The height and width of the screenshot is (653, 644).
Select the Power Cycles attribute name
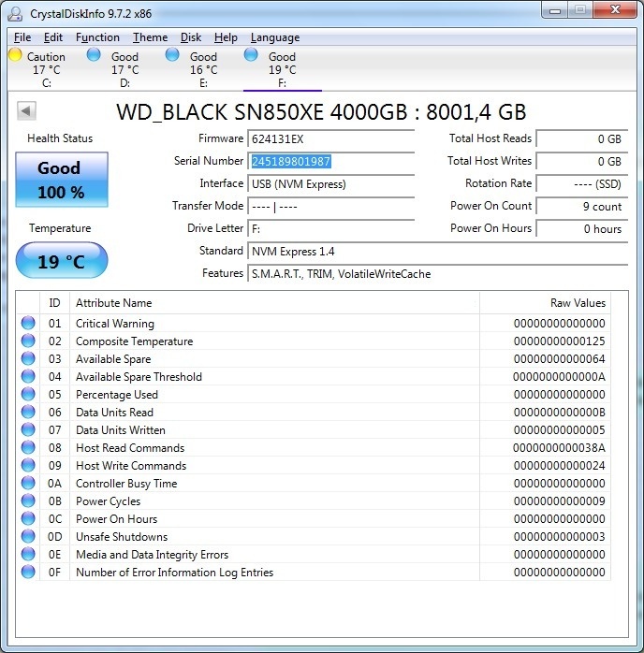pyautogui.click(x=109, y=501)
